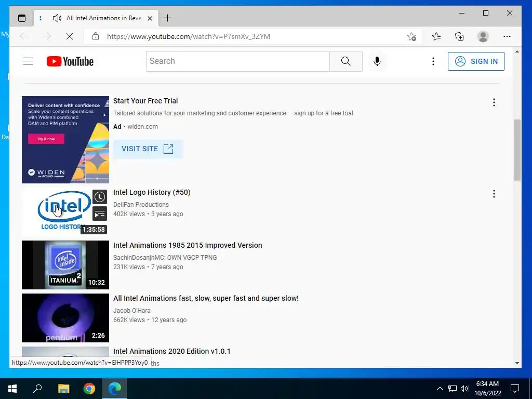Open Jacob O'Hara channel name

(131, 311)
